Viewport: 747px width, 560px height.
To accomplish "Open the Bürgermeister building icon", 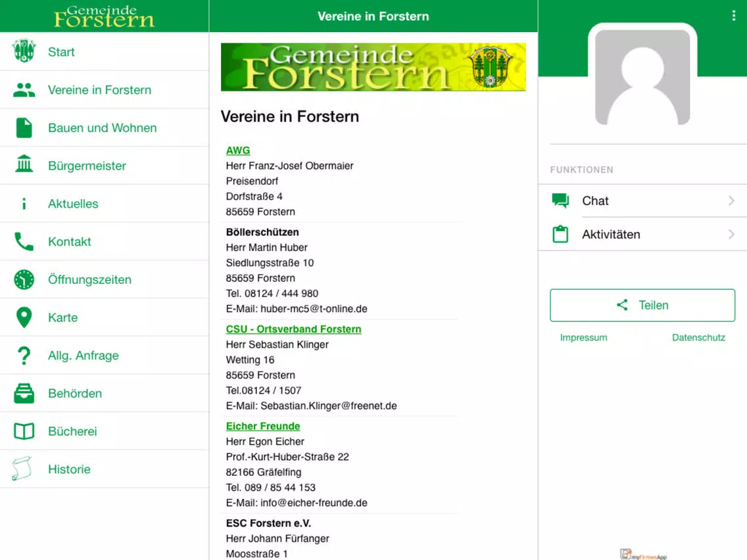I will click(x=24, y=164).
